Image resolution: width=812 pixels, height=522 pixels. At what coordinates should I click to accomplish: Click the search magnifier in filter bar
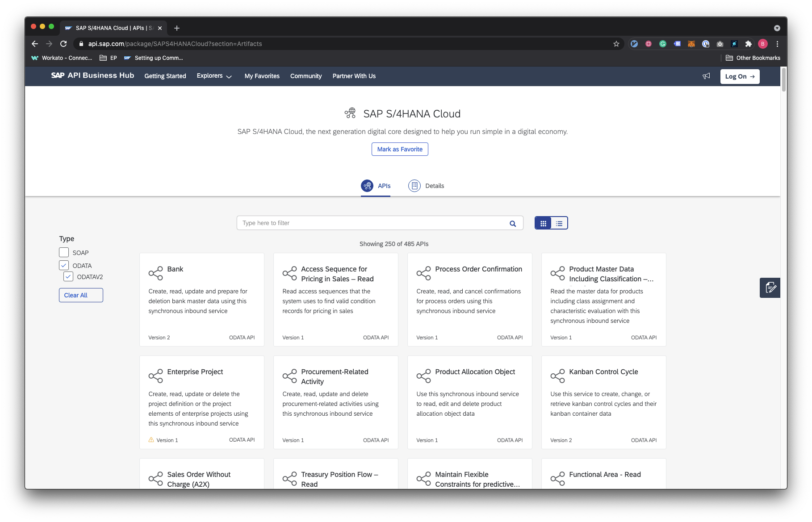(512, 223)
